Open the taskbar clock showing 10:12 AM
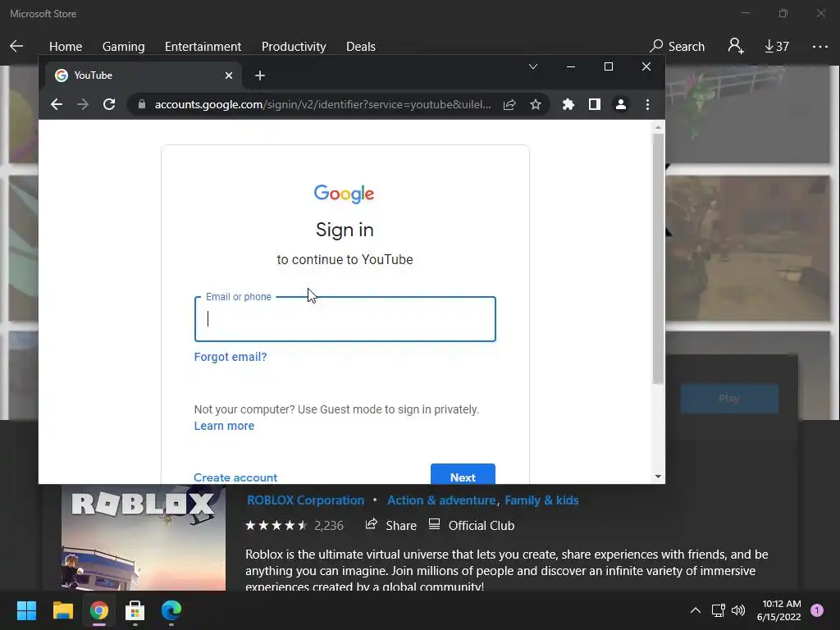The image size is (840, 630). pyautogui.click(x=779, y=610)
